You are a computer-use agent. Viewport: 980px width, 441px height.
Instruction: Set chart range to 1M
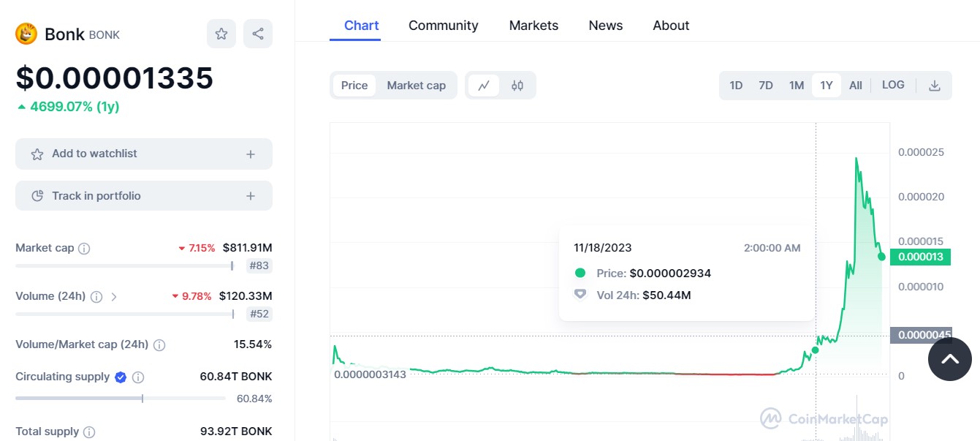click(797, 86)
